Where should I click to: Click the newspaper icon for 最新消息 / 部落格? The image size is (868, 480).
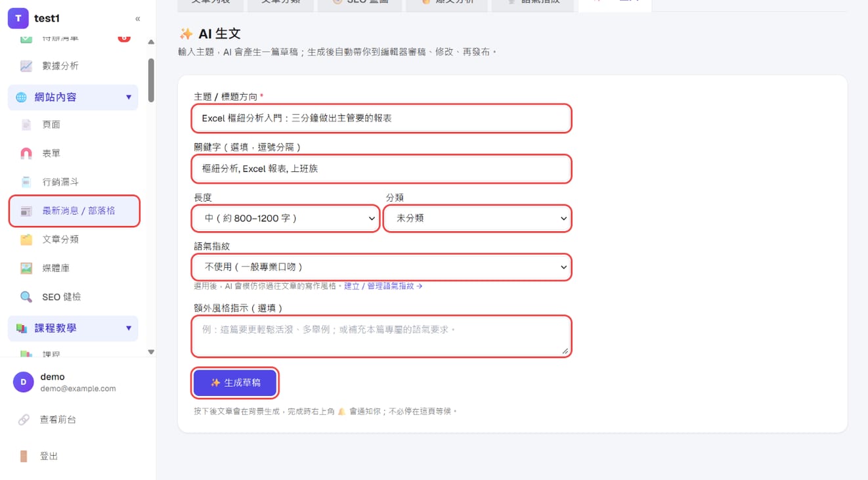(26, 211)
